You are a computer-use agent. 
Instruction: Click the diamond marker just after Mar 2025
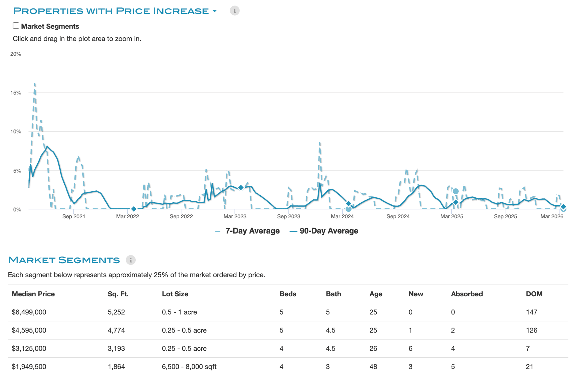tap(456, 202)
